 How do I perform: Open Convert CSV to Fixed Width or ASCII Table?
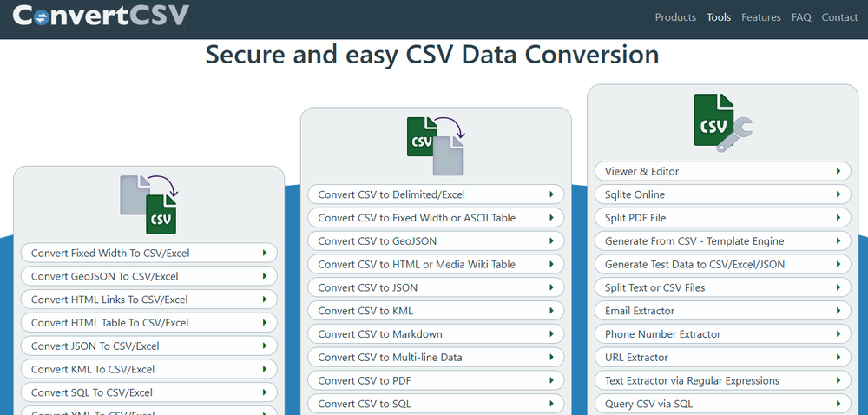click(x=436, y=217)
